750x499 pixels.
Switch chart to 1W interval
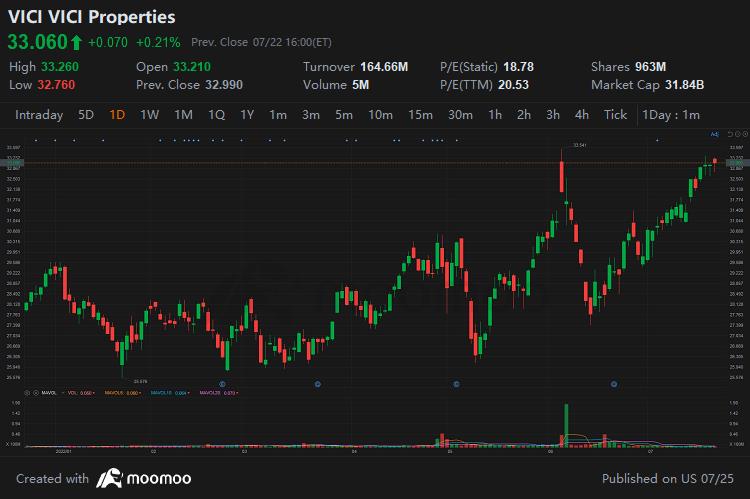pyautogui.click(x=149, y=115)
